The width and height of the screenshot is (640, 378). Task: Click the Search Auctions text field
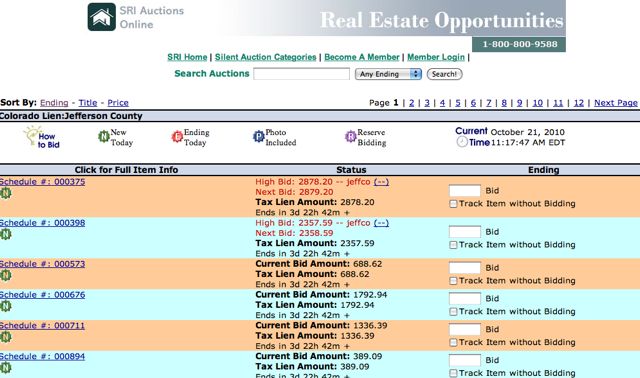tap(301, 74)
